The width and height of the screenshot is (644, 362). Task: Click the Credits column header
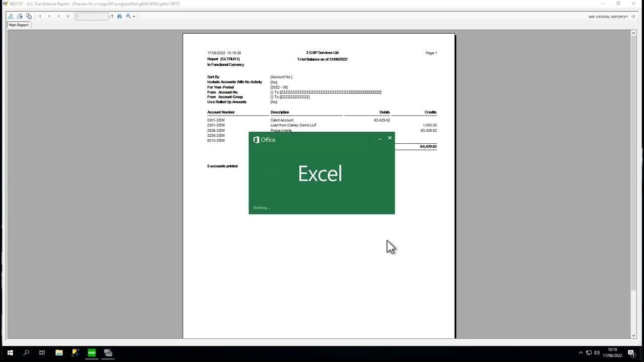430,112
